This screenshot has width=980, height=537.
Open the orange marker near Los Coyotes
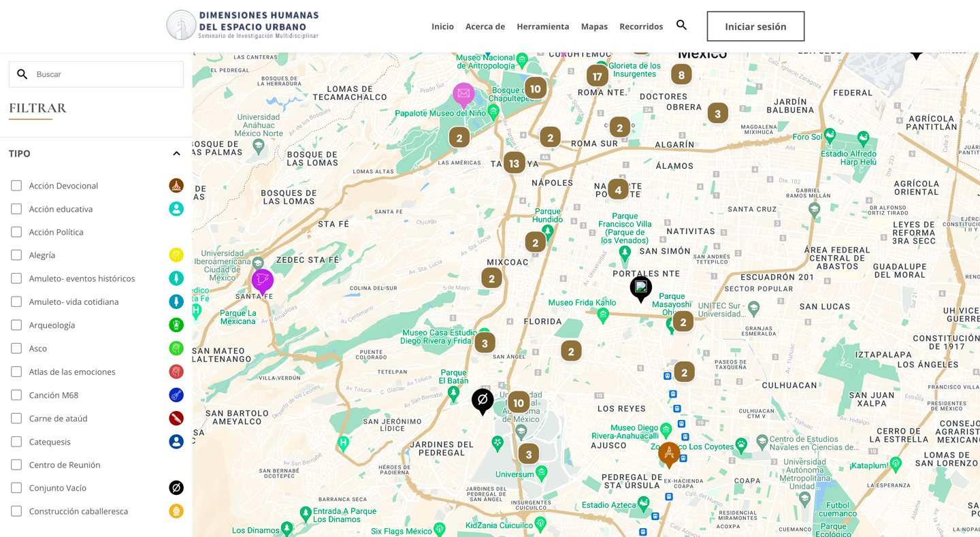669,453
